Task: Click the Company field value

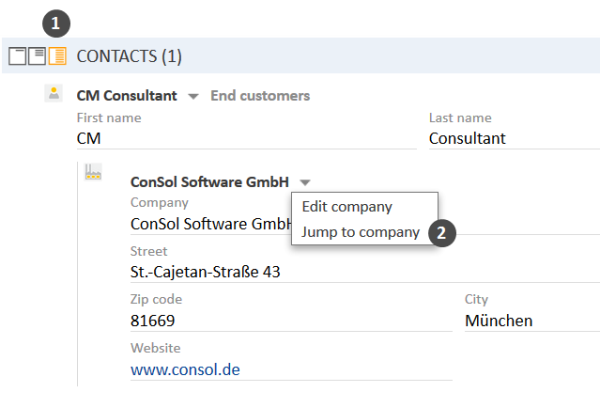Action: (210, 224)
